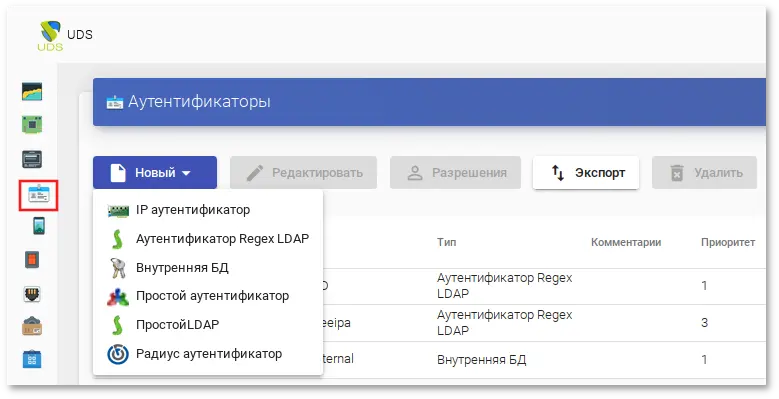Viewport: 779px width, 399px height.
Task: Open the dashboard chart sidebar icon
Action: pyautogui.click(x=32, y=92)
